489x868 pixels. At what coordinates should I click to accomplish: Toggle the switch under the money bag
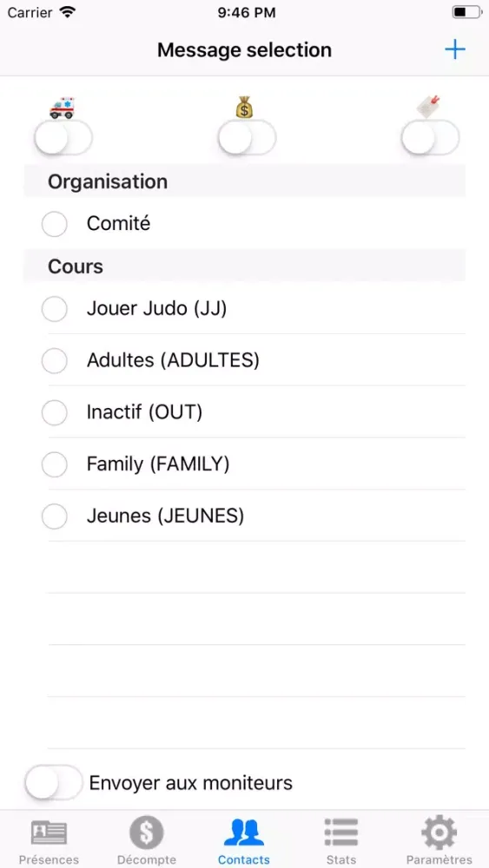click(247, 138)
